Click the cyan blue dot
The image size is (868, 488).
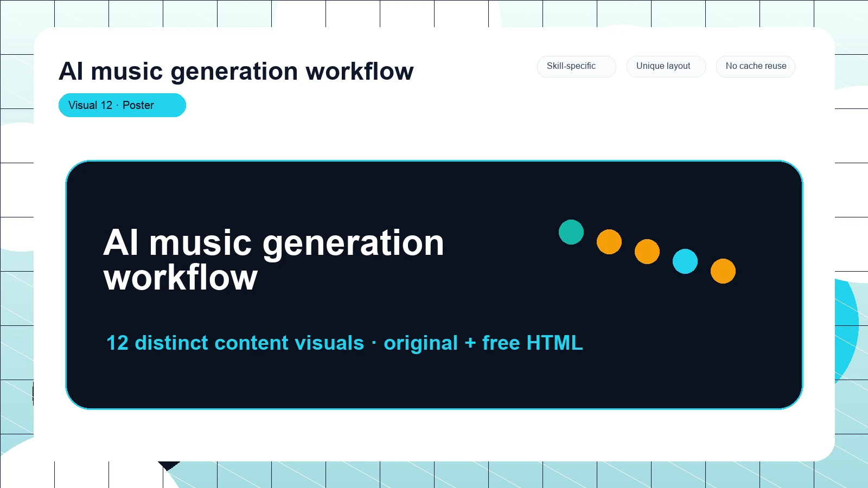coord(685,261)
